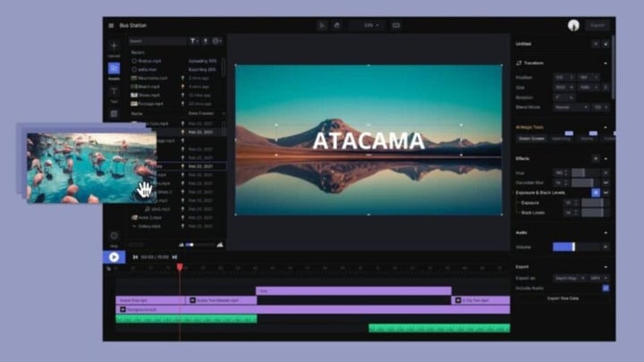This screenshot has width=644, height=362.
Task: Click the user profile avatar
Action: click(x=573, y=26)
